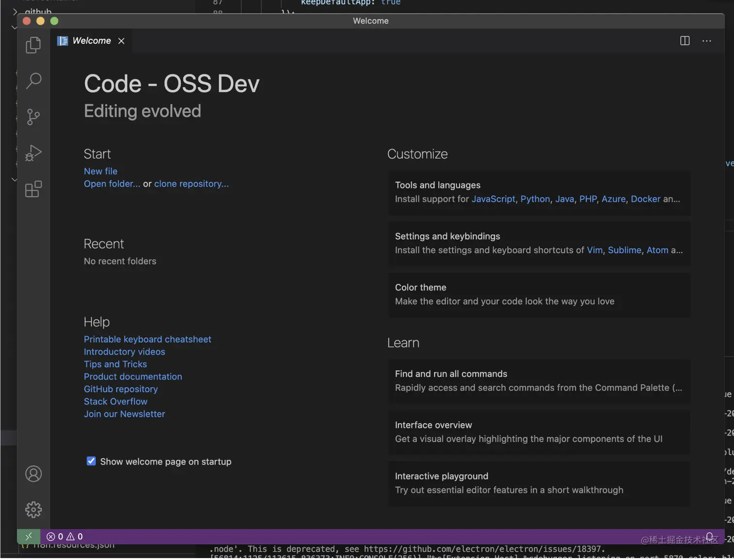Open the Source Control view
The image size is (734, 560).
click(33, 116)
